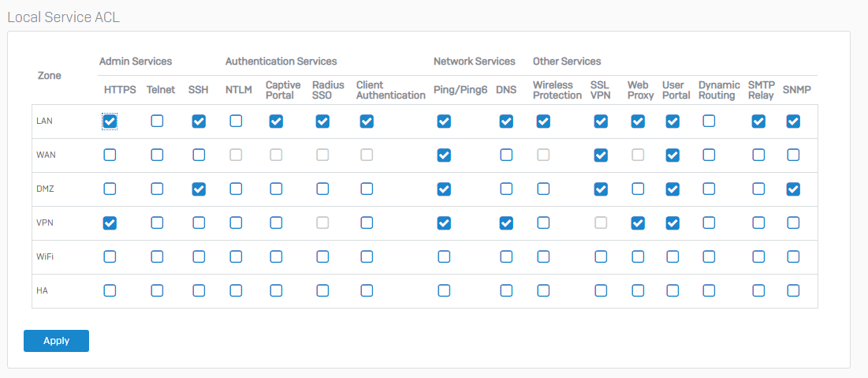
Task: Enable Dynamic Routing for the LAN zone
Action: [x=709, y=122]
